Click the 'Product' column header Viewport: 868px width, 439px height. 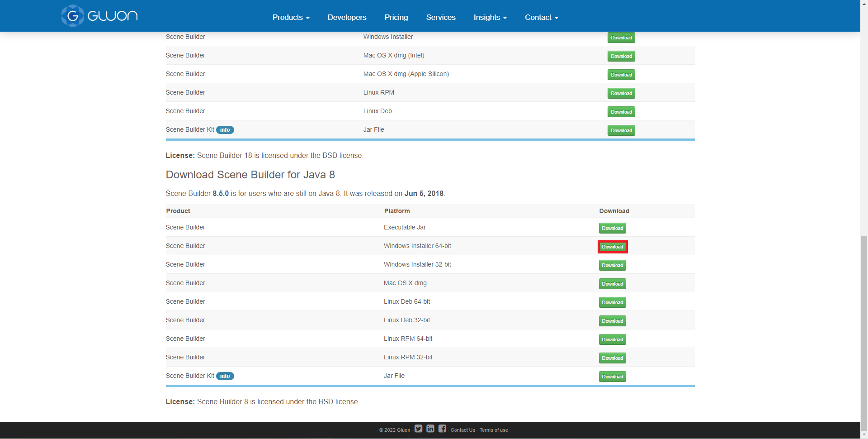(x=178, y=211)
